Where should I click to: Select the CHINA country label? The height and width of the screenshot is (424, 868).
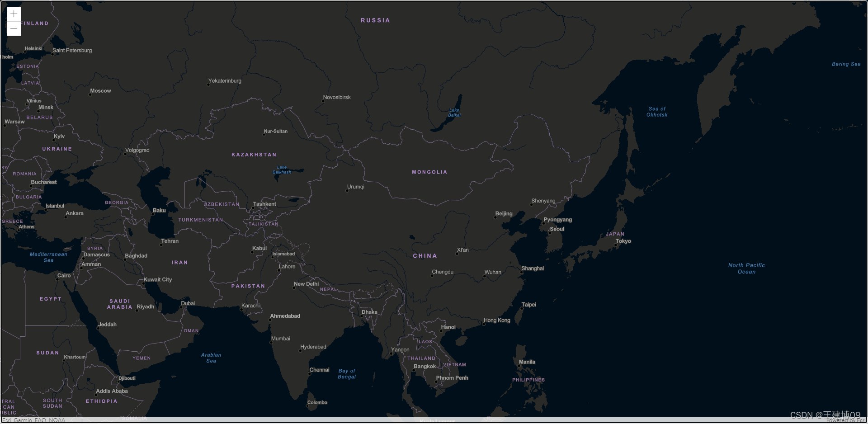(425, 256)
